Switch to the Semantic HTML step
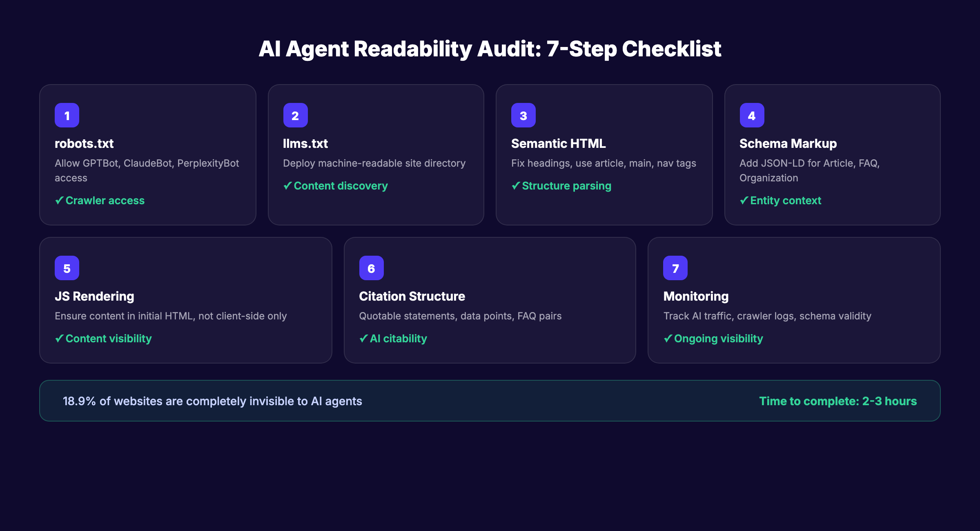This screenshot has width=980, height=531. click(604, 155)
